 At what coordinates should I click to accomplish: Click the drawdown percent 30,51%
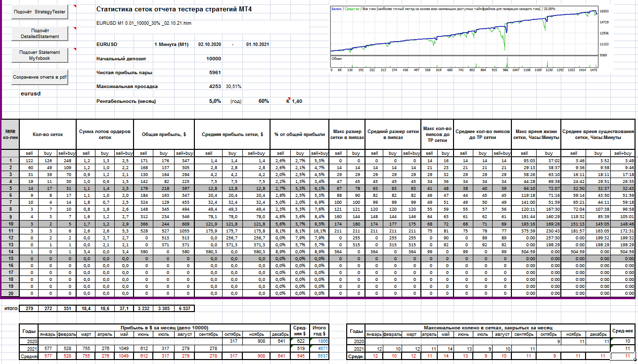[233, 87]
